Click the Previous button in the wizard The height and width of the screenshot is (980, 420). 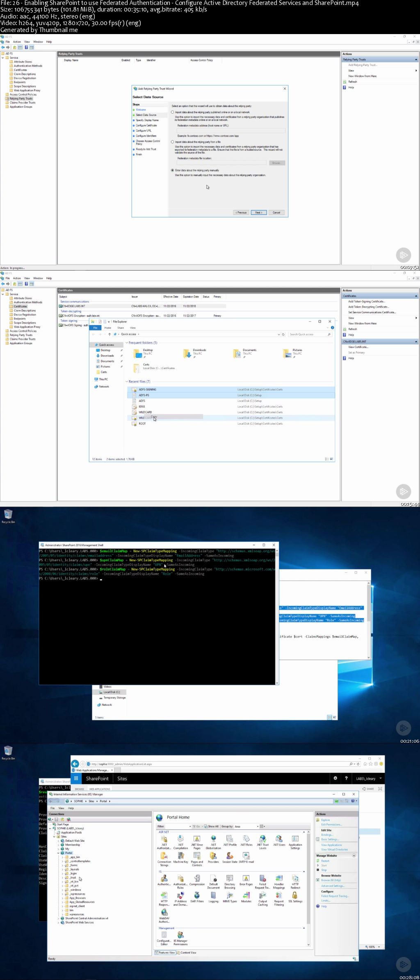click(x=241, y=212)
